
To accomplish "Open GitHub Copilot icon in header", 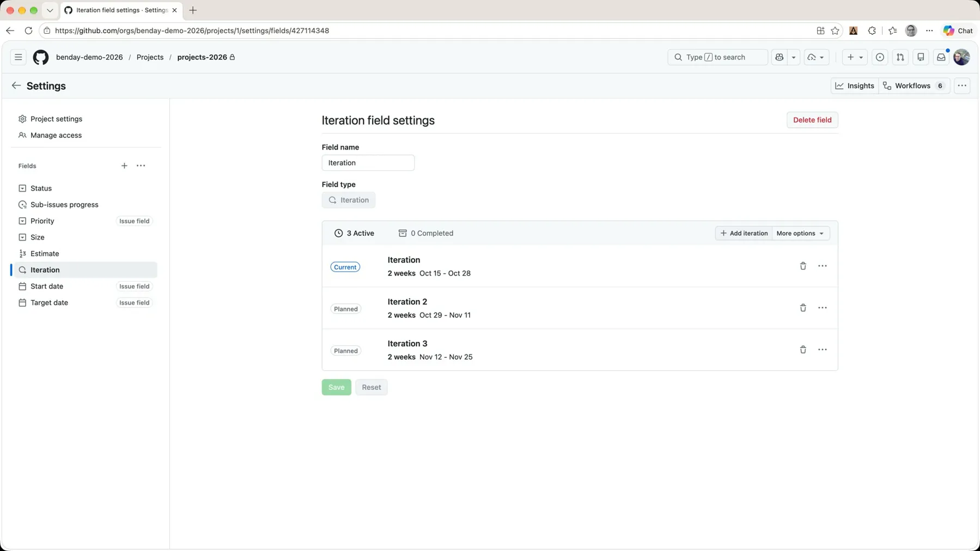I will tap(780, 57).
